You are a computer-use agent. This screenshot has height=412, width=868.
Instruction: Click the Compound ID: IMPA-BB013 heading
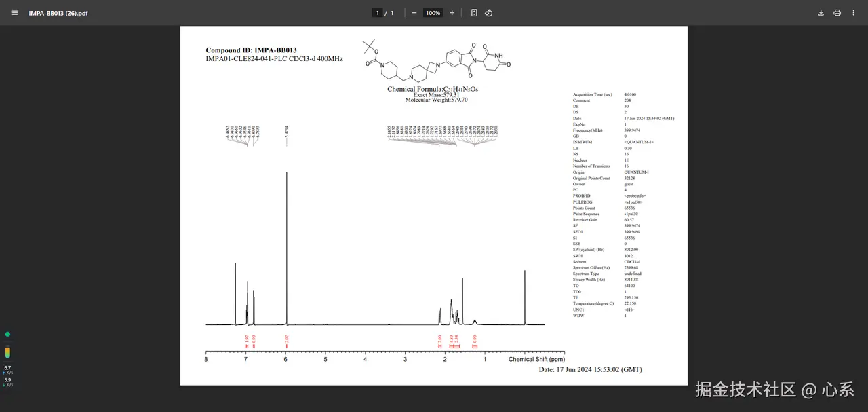tap(251, 50)
